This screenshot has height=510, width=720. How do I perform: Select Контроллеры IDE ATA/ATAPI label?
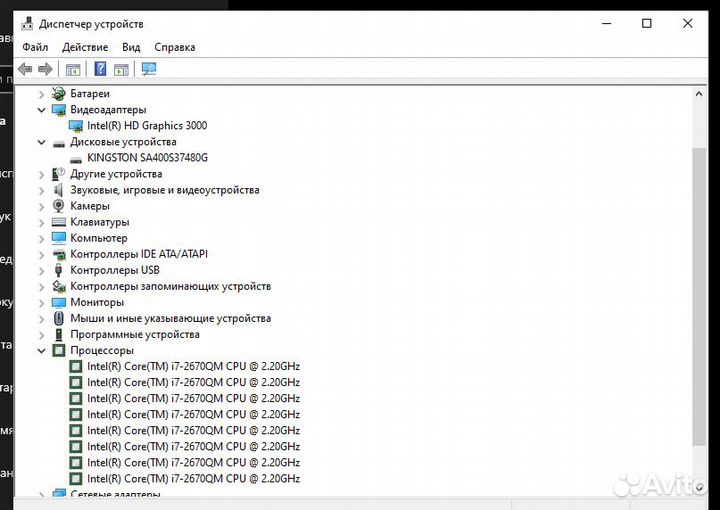[139, 254]
